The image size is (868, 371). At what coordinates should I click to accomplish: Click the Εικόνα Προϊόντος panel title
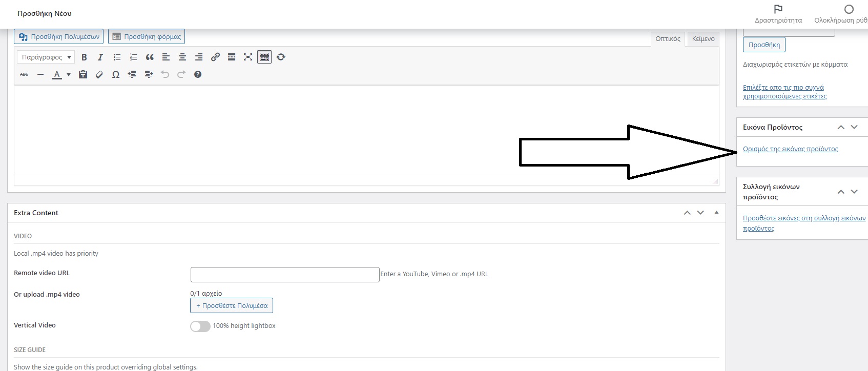click(773, 127)
